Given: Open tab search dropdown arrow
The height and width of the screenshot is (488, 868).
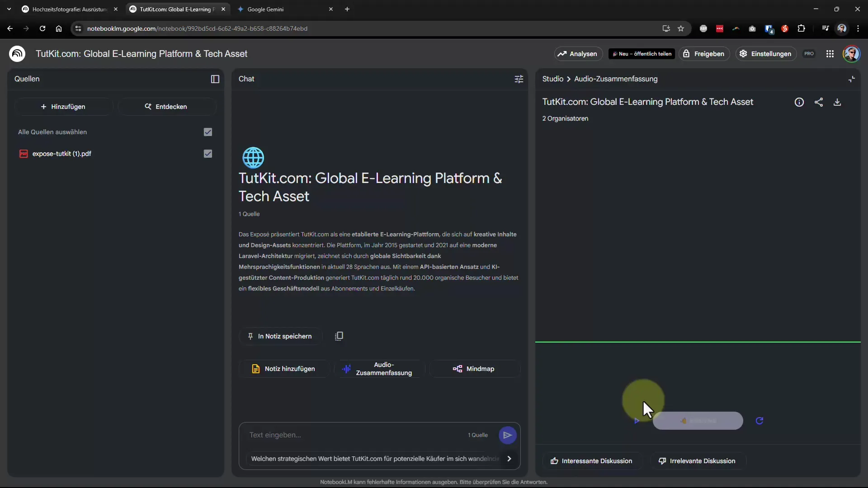Looking at the screenshot, I should point(9,9).
